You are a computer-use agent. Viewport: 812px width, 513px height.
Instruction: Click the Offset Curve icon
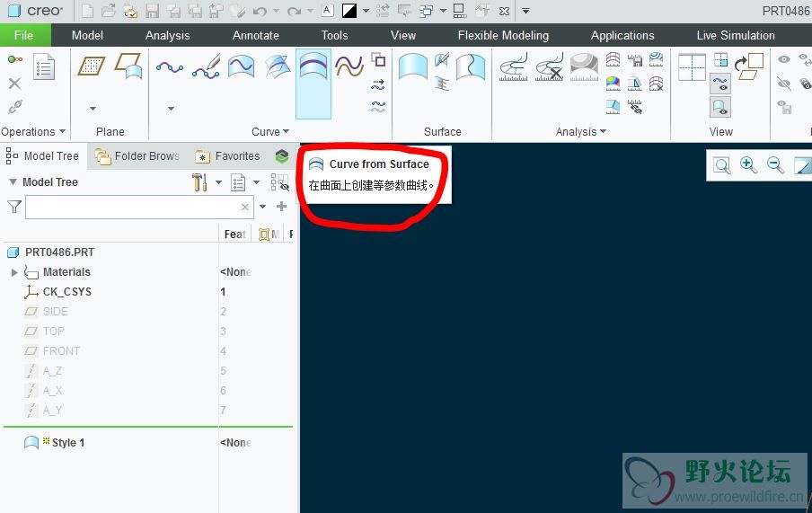(349, 66)
